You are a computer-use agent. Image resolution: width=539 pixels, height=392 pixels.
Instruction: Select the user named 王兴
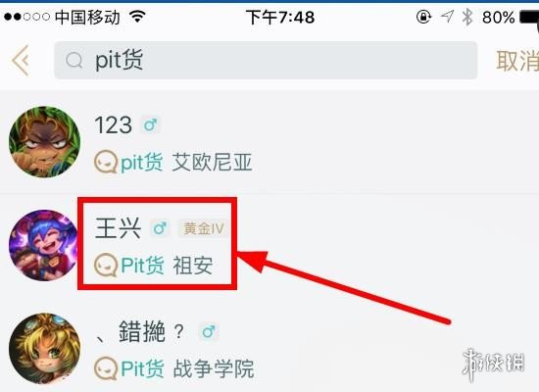(118, 228)
